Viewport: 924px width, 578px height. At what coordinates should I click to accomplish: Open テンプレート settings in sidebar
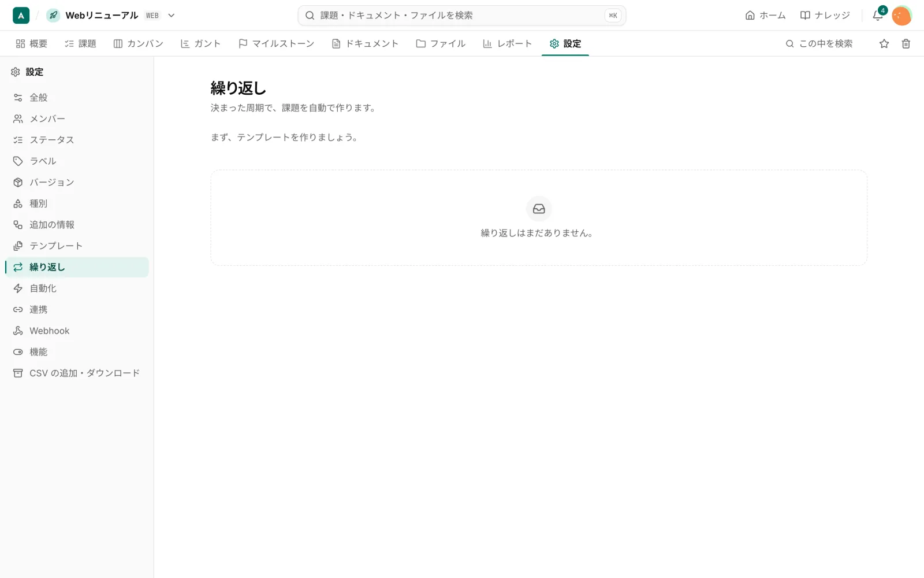pos(77,246)
